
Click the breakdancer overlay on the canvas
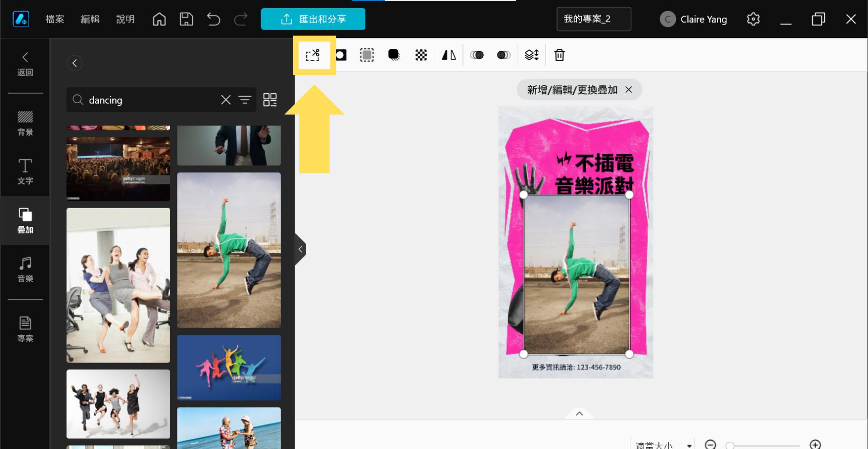(576, 274)
